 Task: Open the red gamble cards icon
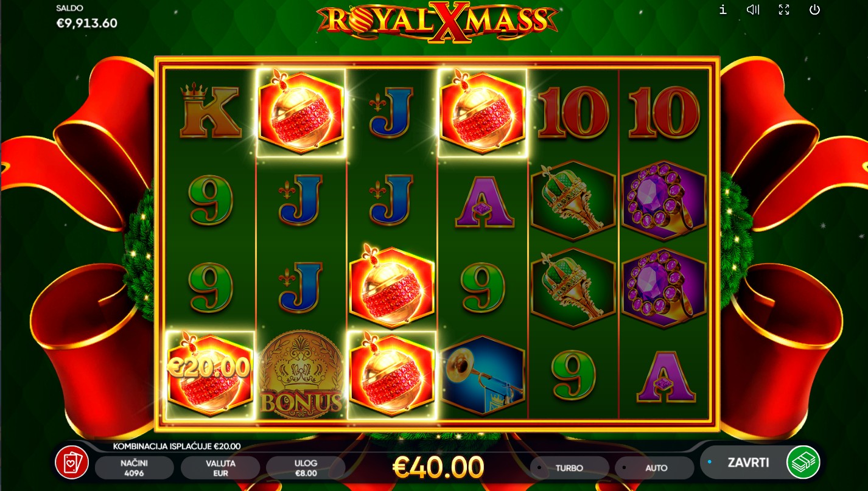click(72, 463)
